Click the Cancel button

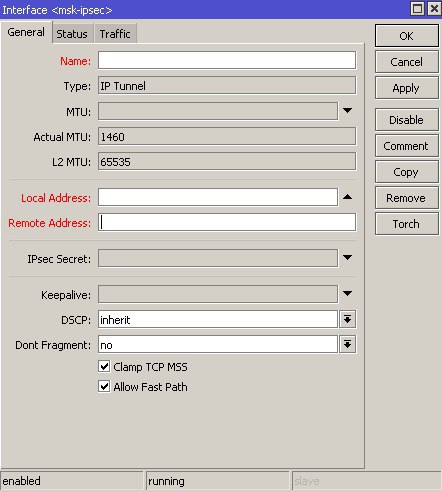[406, 62]
